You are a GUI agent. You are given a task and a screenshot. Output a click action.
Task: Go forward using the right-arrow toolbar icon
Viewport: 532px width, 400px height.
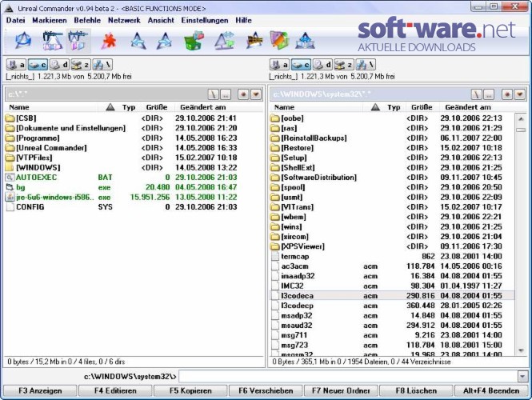pos(164,41)
